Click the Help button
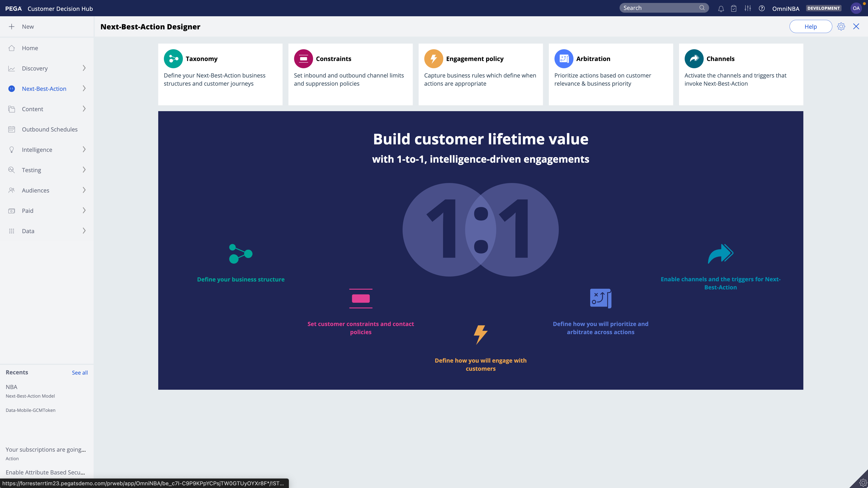The height and width of the screenshot is (488, 868). click(810, 27)
